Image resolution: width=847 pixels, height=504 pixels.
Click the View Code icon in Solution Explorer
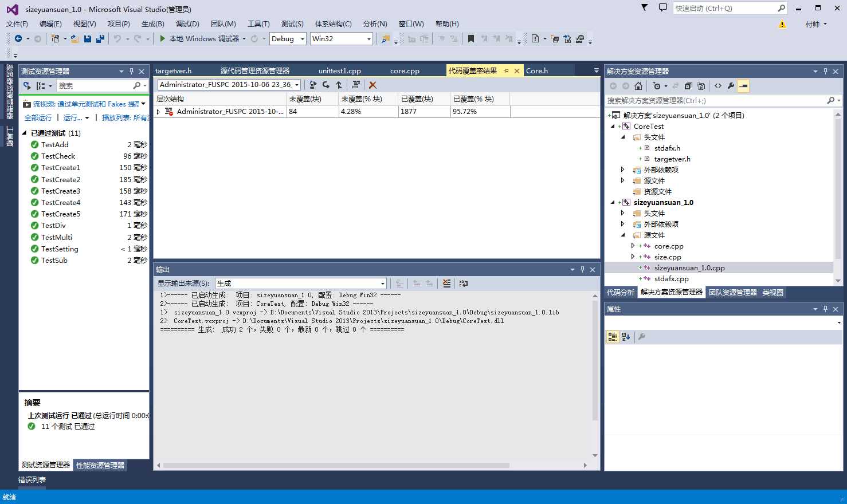tap(718, 86)
